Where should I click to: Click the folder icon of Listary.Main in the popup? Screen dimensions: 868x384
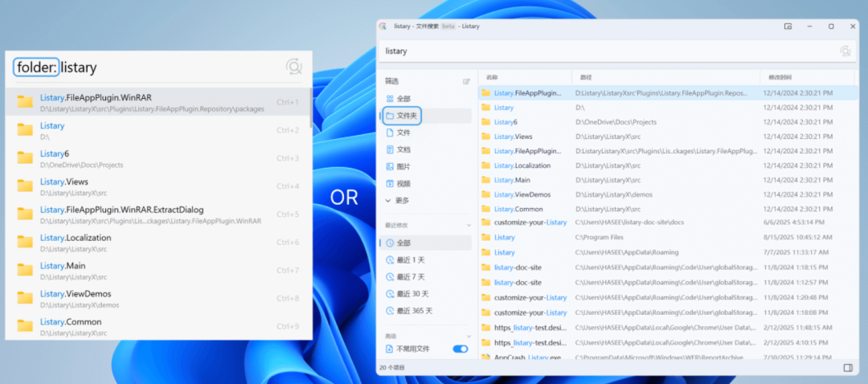(x=25, y=270)
